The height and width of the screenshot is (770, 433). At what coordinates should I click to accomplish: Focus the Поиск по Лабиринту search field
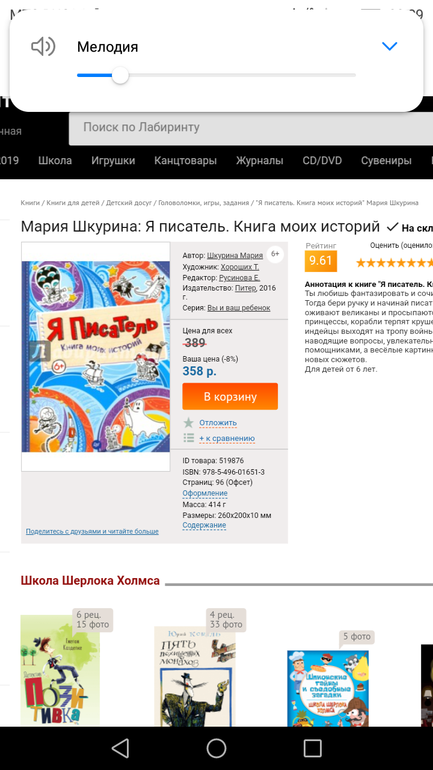point(251,128)
